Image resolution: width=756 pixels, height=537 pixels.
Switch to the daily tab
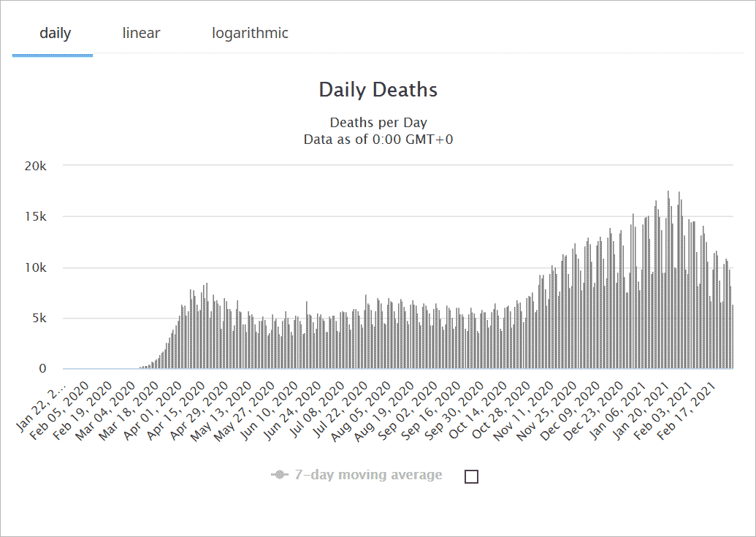tap(55, 34)
